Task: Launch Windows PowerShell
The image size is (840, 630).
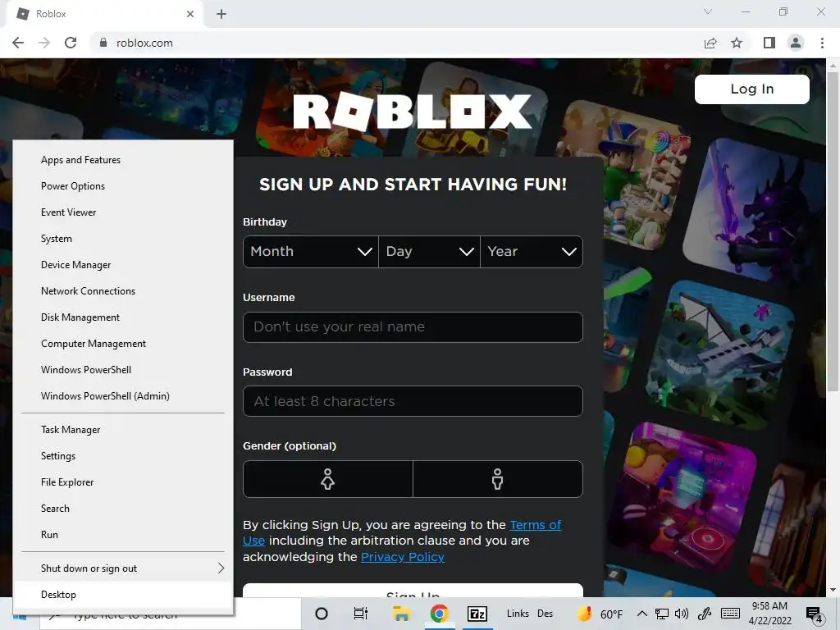Action: [123, 370]
